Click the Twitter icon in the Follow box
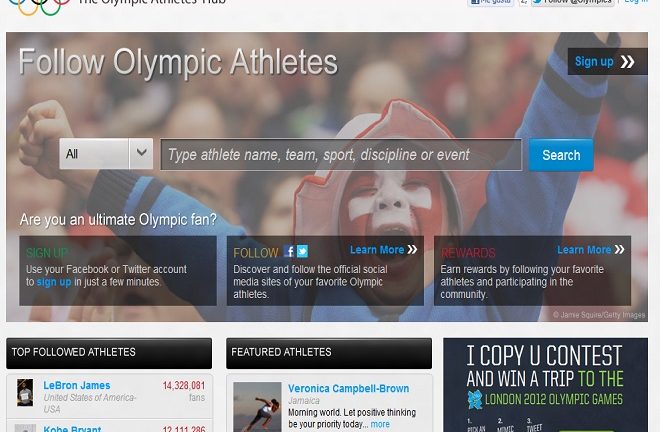The image size is (660, 432). (x=302, y=251)
